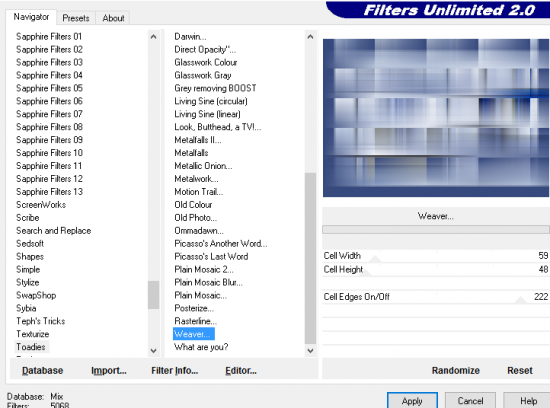Click the category list scroll-up arrow
The height and width of the screenshot is (408, 550).
point(153,36)
